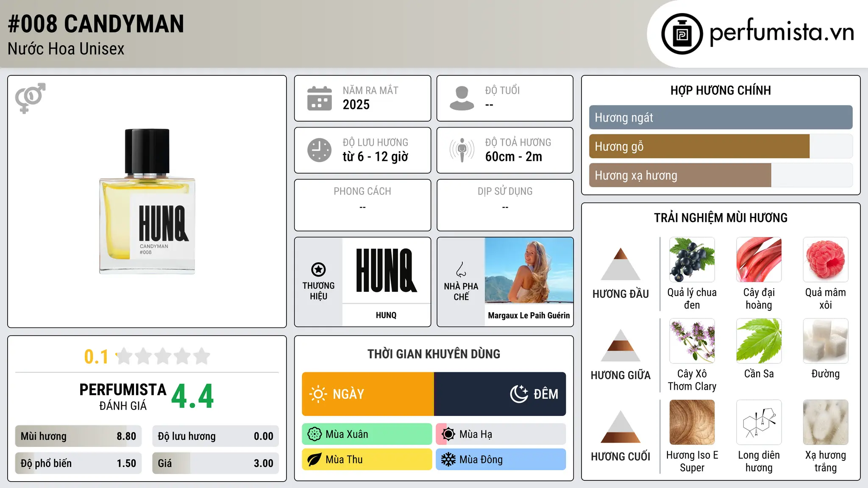
Task: Click the Hương đầu label
Action: [x=621, y=294]
